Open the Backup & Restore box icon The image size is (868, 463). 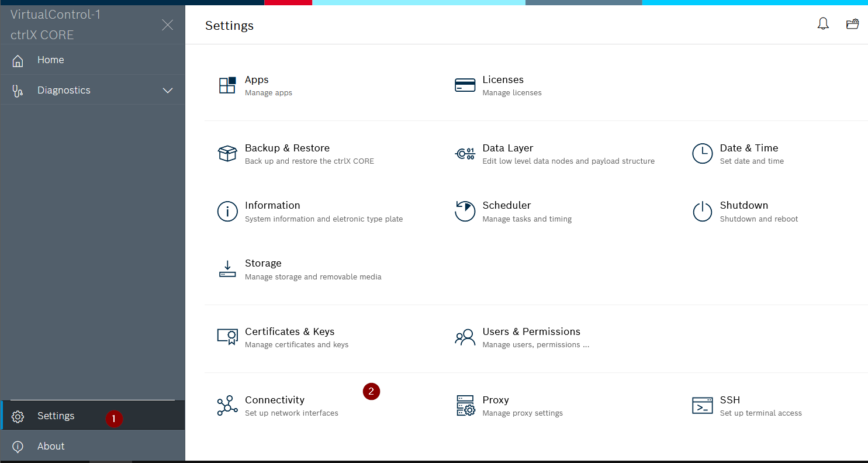(x=227, y=154)
